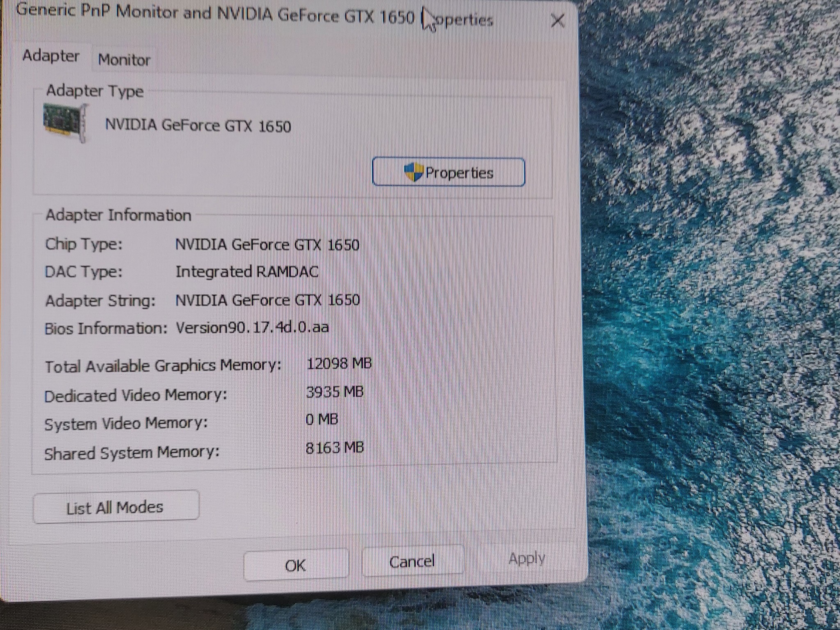The image size is (840, 630).
Task: Click the 'DAC Type:' label
Action: tap(84, 272)
